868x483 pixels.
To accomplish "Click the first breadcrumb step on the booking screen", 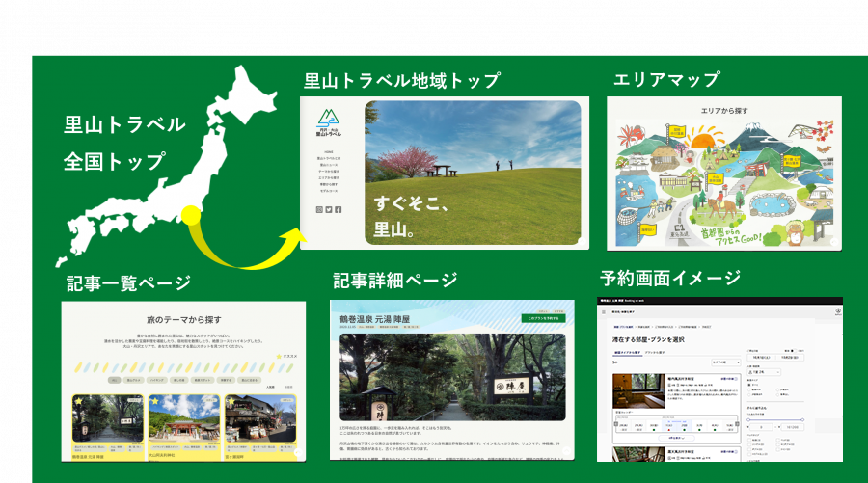I will pos(623,327).
